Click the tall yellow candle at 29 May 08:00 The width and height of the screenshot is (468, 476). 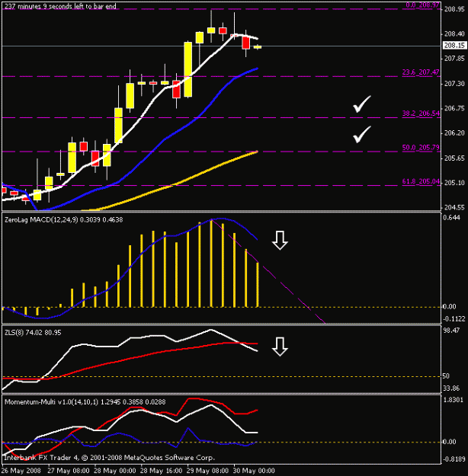[x=188, y=69]
